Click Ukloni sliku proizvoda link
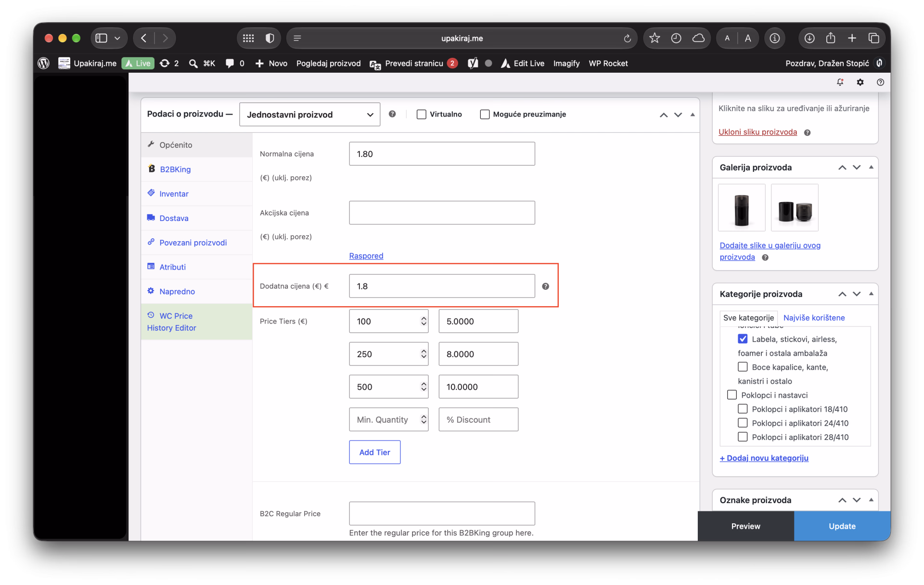 click(x=757, y=132)
